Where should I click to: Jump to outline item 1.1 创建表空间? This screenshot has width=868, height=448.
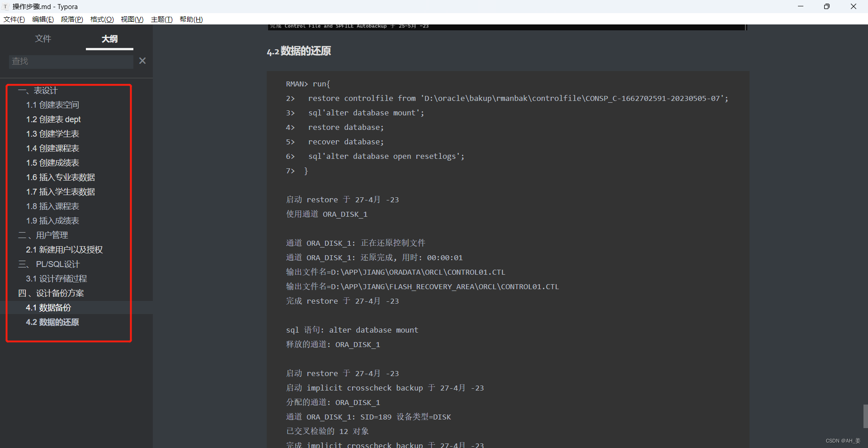[x=52, y=105]
